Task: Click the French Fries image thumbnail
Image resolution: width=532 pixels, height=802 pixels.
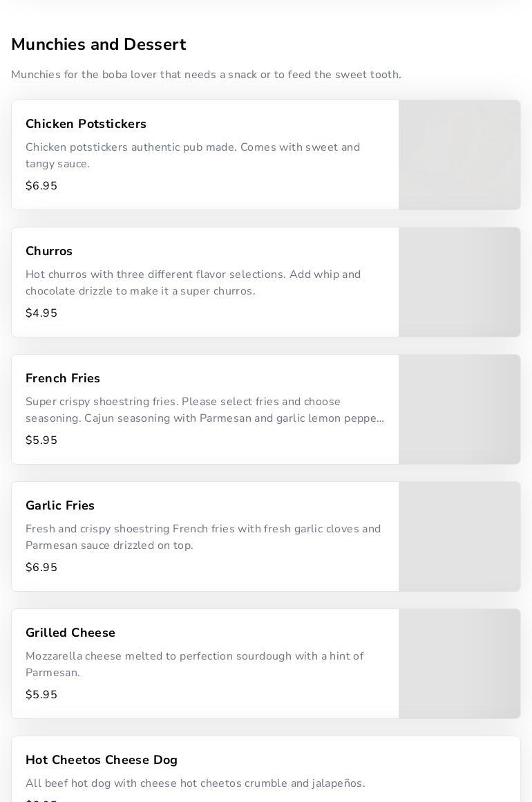Action: (x=459, y=409)
